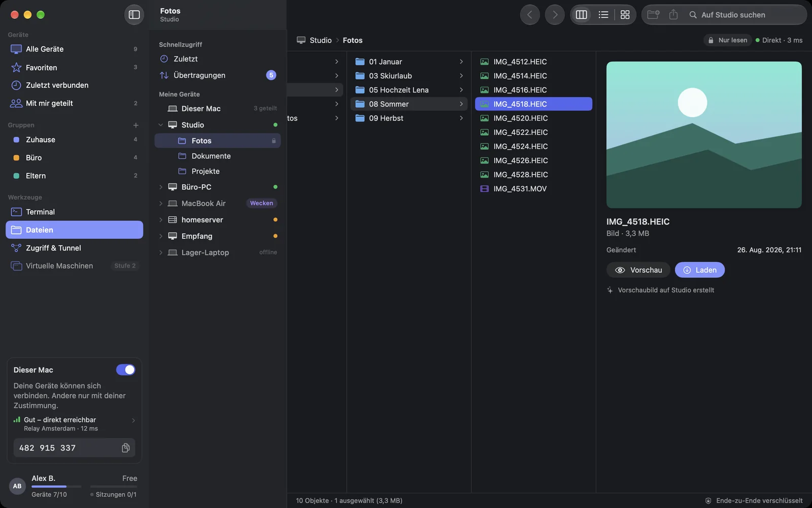Copy the device ID 482 915 337
Viewport: 812px width, 508px height.
126,448
